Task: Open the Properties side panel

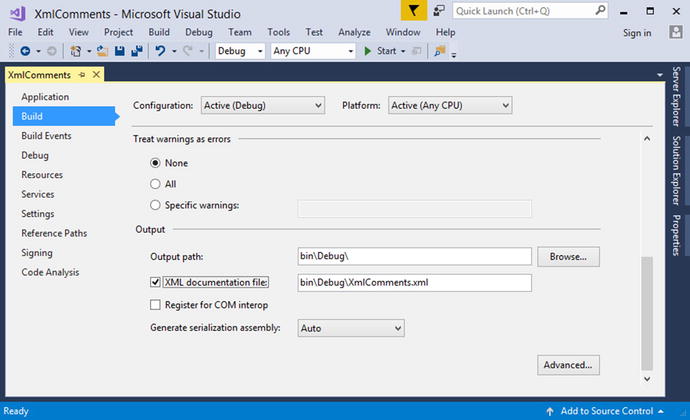Action: coord(676,235)
